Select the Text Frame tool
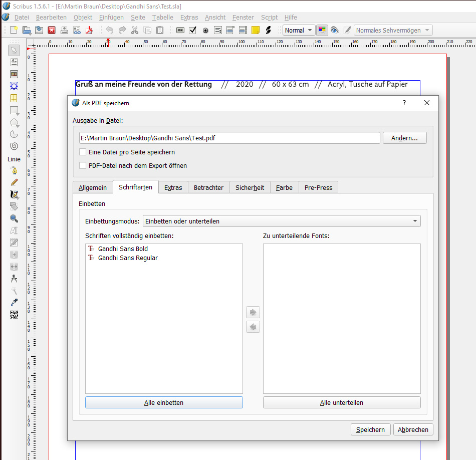476x460 pixels. pos(14,62)
